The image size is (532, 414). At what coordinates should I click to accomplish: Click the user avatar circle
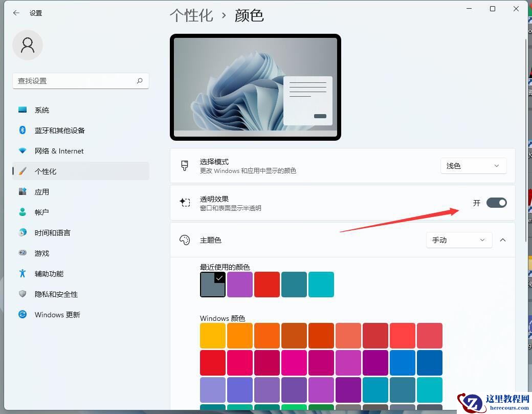point(28,45)
